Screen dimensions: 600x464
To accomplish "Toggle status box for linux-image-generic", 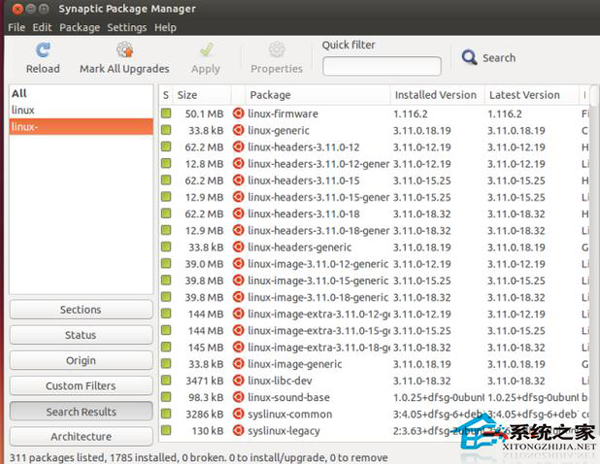I will click(x=166, y=363).
